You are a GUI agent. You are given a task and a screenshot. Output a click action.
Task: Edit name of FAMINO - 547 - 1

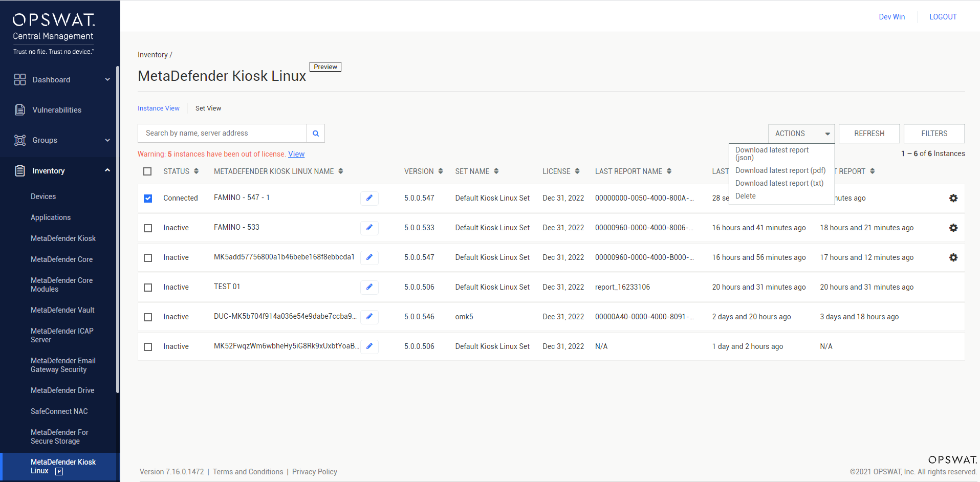(369, 198)
